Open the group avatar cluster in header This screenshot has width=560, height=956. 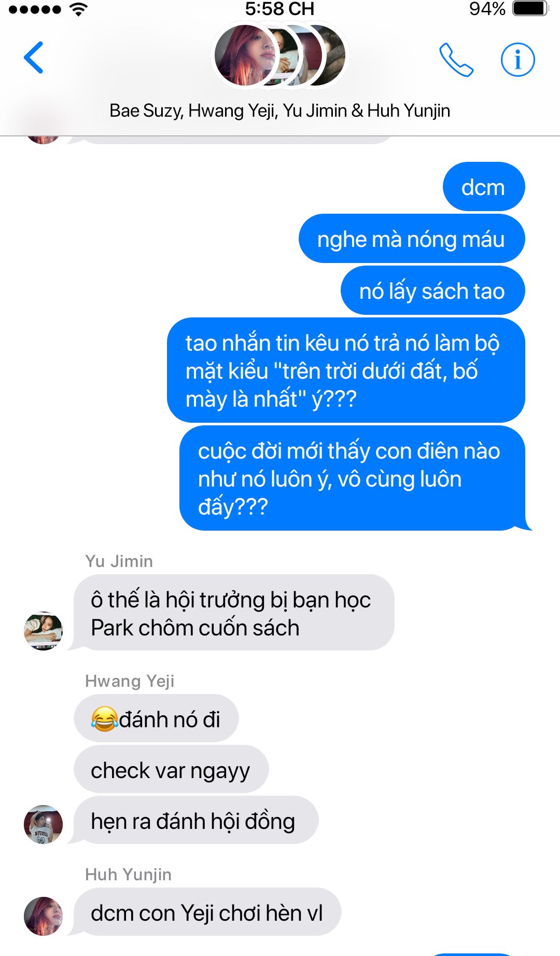(x=280, y=56)
